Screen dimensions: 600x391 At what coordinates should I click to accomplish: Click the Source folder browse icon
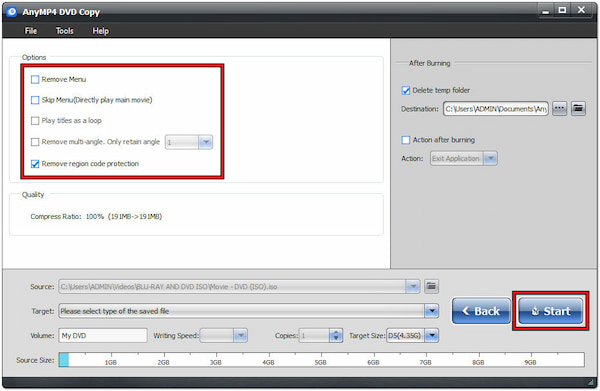[x=431, y=286]
